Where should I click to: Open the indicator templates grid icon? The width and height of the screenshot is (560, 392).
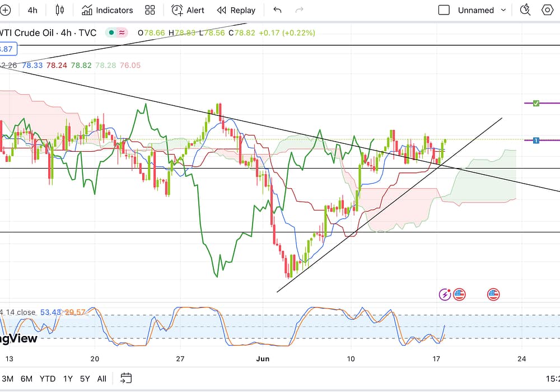150,10
